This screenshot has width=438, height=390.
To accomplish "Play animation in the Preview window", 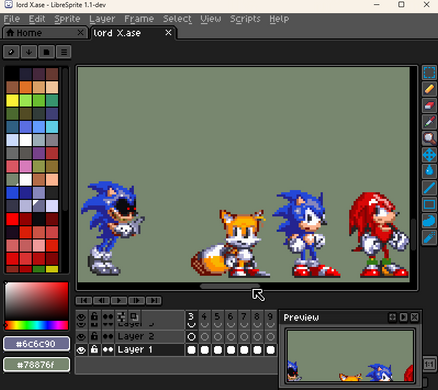I will click(x=403, y=317).
